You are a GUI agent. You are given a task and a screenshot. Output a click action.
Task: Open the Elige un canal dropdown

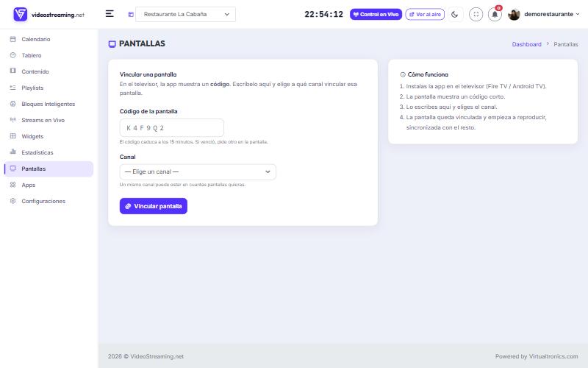198,171
